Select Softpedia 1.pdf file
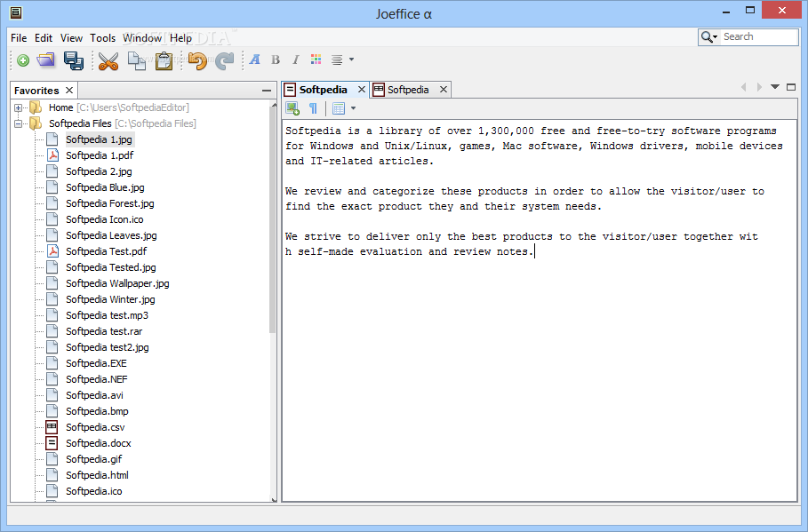 [x=100, y=155]
